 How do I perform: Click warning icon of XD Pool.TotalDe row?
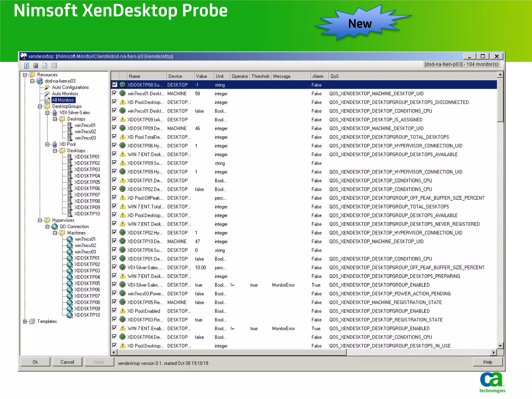tap(122, 137)
